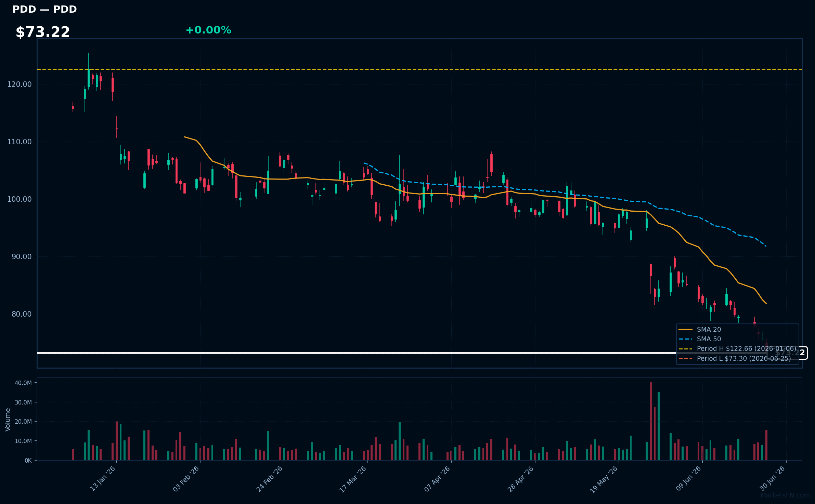
Task: Click the $73.22 current price heading
Action: point(43,32)
